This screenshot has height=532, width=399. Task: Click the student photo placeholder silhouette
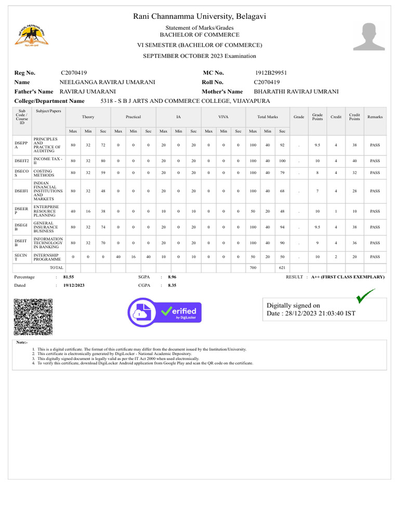[369, 37]
